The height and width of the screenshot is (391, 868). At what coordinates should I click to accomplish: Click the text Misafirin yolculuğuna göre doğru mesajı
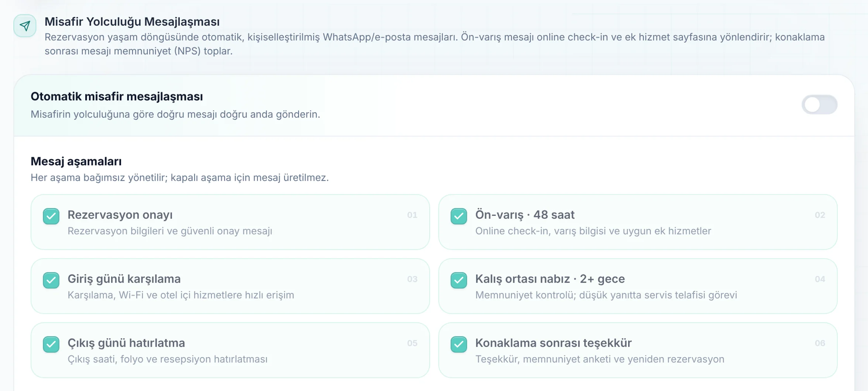click(124, 115)
